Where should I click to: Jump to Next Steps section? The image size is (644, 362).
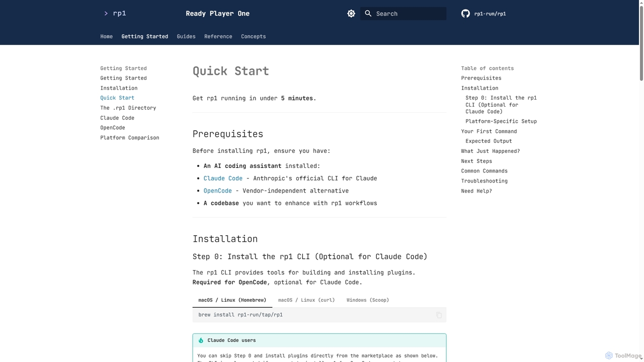tap(476, 161)
